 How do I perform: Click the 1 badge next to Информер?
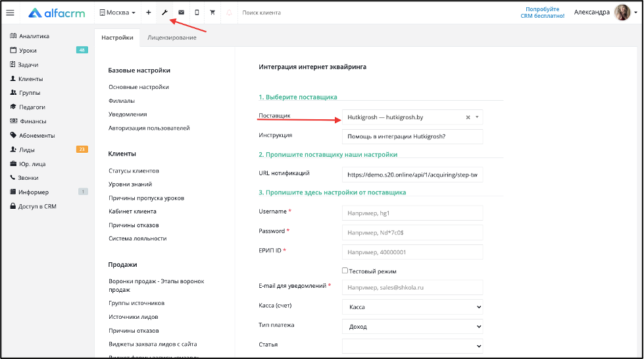83,192
